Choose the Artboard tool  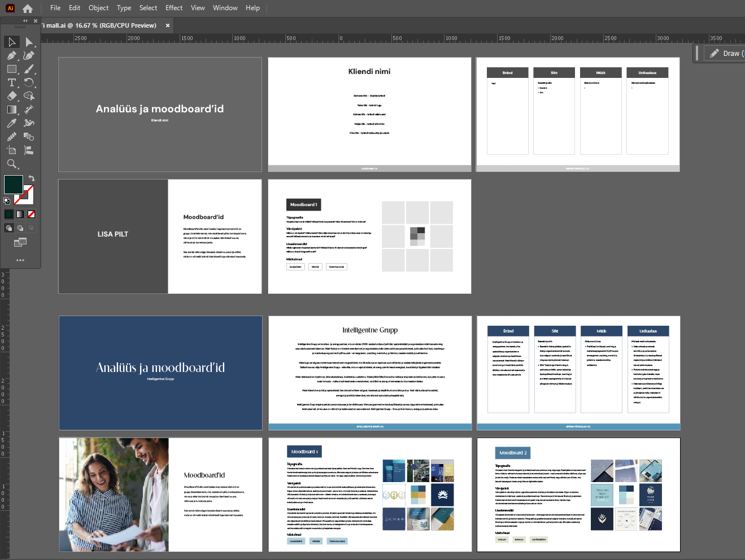[x=11, y=150]
